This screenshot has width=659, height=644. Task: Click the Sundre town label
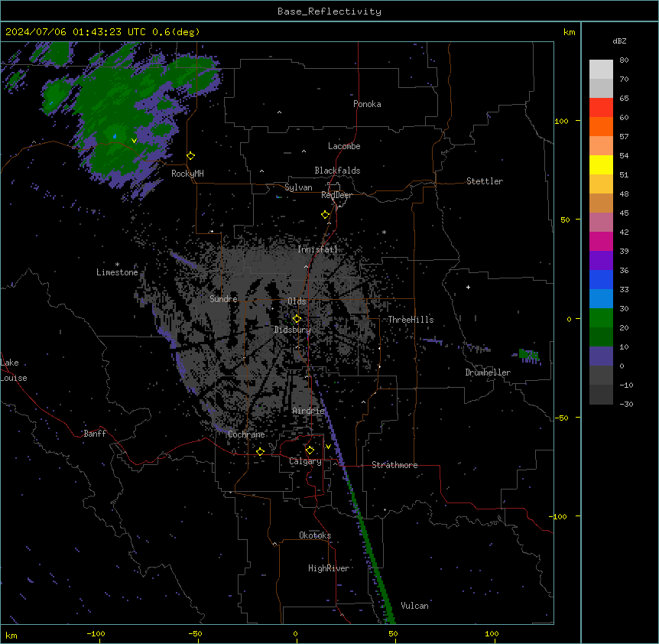tap(223, 299)
